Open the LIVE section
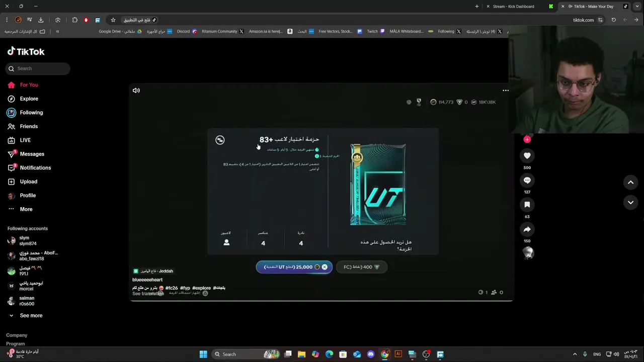The width and height of the screenshot is (644, 362). [x=19, y=140]
